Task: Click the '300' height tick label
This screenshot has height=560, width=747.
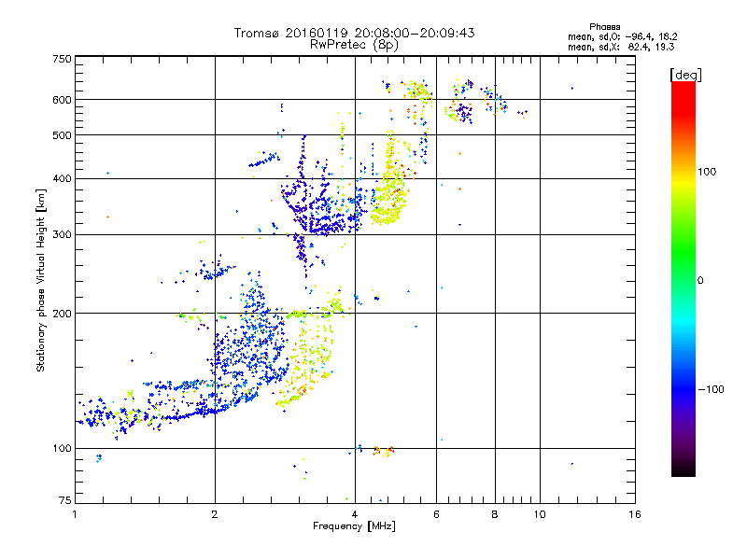Action: [62, 235]
